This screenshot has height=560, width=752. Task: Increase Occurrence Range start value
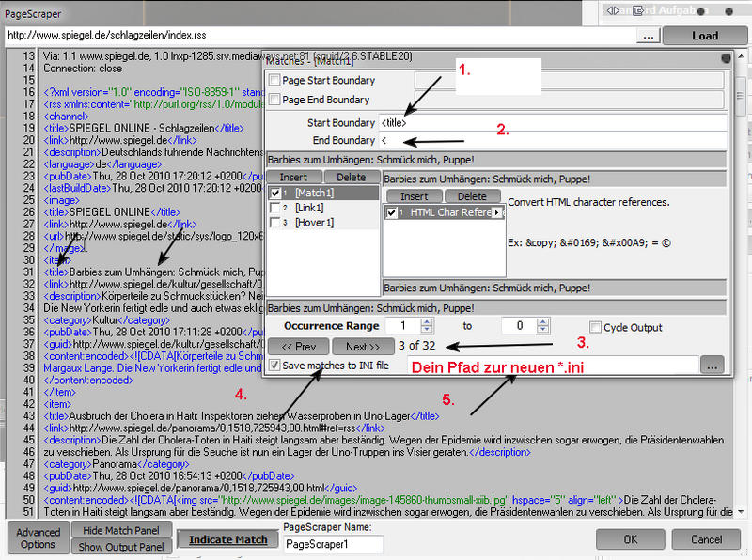427,322
